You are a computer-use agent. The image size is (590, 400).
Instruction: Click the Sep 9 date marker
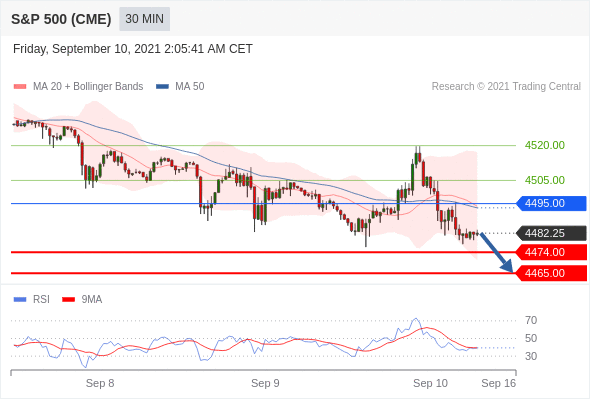click(x=265, y=383)
